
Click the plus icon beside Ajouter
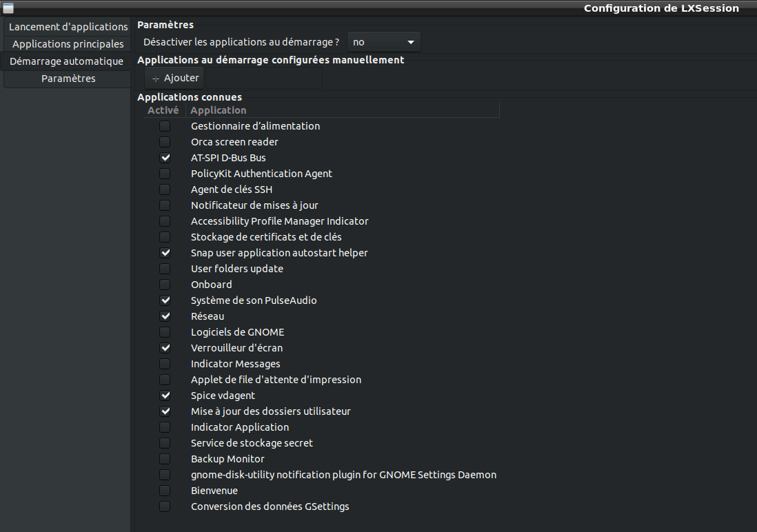[156, 79]
